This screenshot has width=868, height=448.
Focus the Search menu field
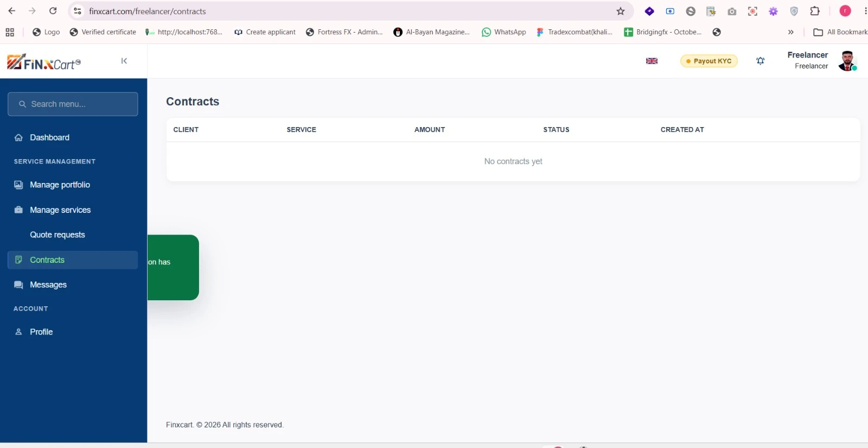pos(73,104)
